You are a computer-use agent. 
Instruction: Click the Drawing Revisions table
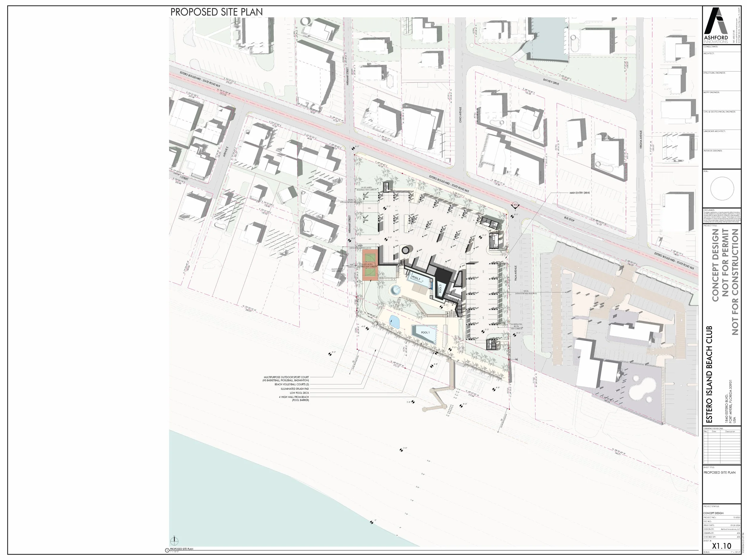click(x=722, y=447)
